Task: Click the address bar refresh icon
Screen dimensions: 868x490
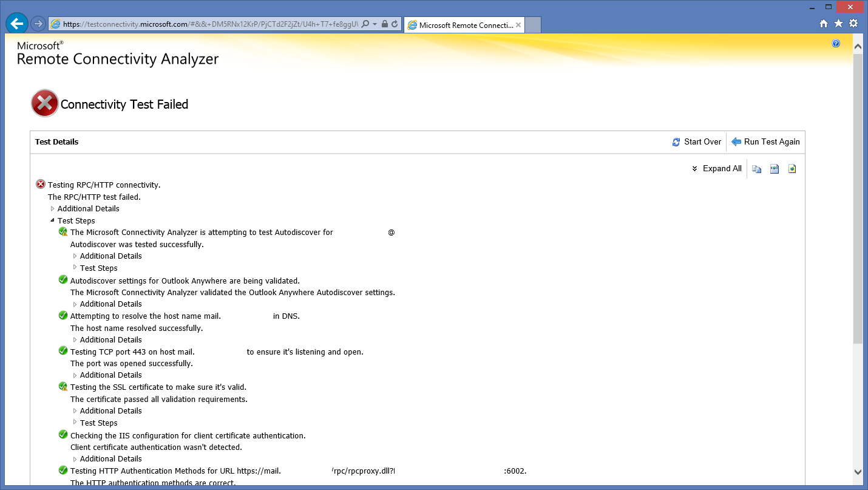Action: tap(395, 24)
